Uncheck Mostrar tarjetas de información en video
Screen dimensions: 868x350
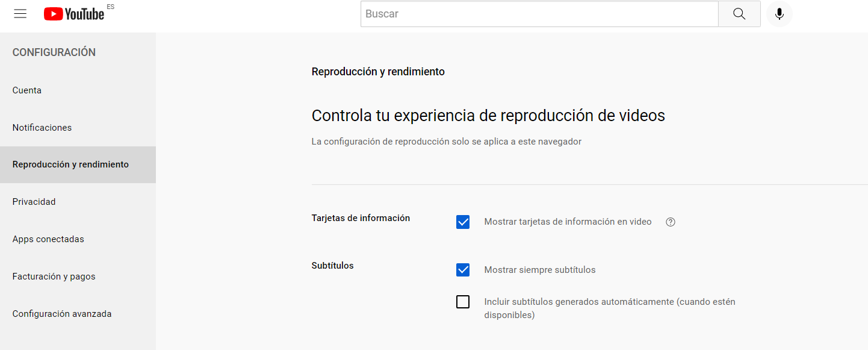click(463, 222)
